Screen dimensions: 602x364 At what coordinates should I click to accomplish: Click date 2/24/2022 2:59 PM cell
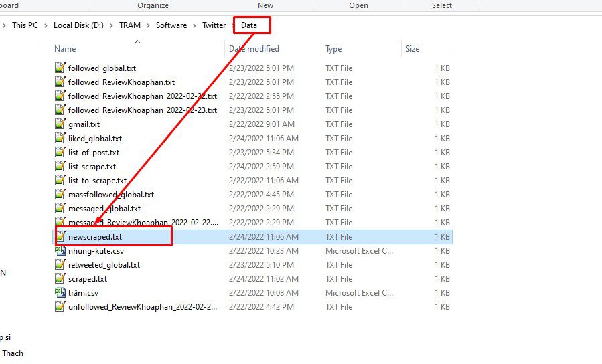pos(261,167)
